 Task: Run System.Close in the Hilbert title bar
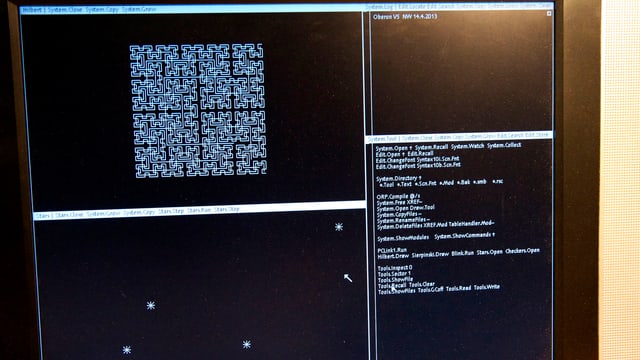pyautogui.click(x=65, y=9)
